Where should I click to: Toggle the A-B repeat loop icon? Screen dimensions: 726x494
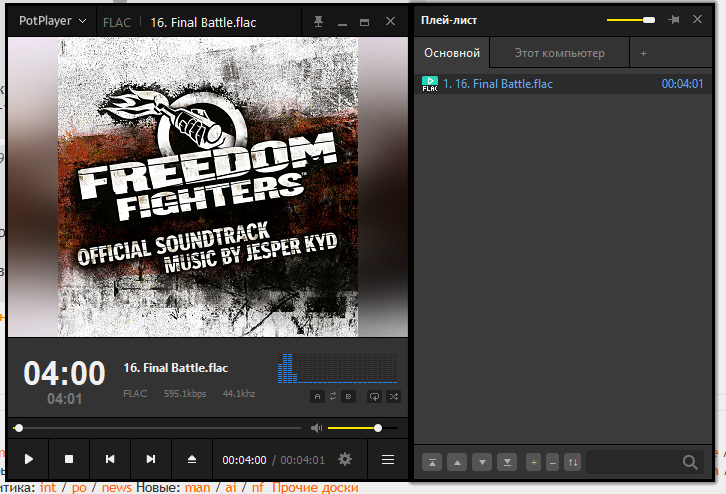[333, 396]
